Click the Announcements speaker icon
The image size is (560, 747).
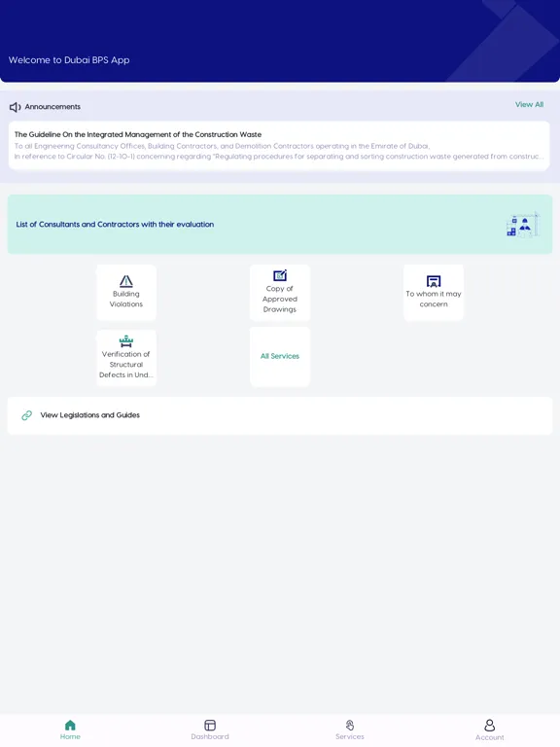[x=16, y=107]
